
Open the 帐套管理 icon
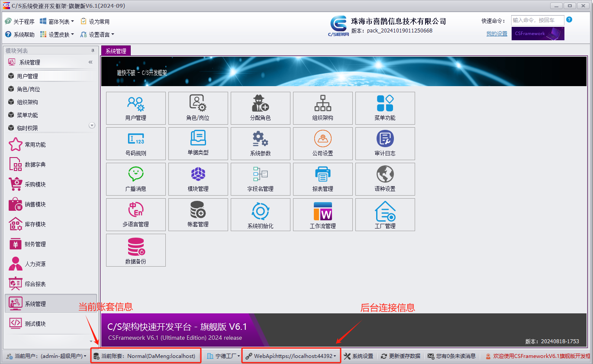click(x=198, y=215)
